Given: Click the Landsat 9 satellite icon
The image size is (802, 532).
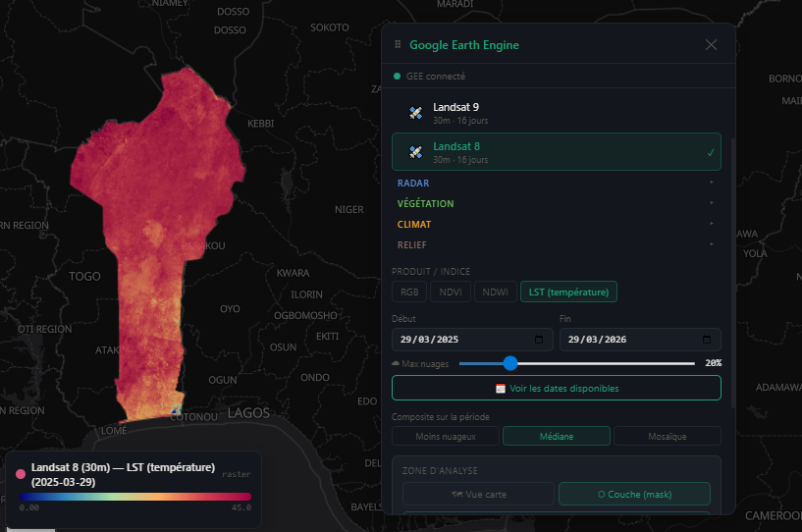Looking at the screenshot, I should tap(416, 113).
